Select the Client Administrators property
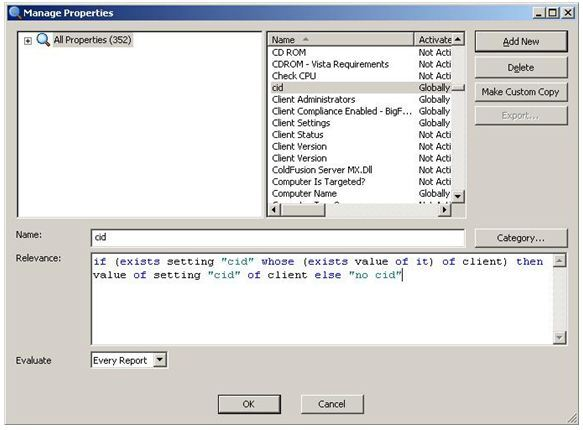The image size is (583, 430). (313, 100)
